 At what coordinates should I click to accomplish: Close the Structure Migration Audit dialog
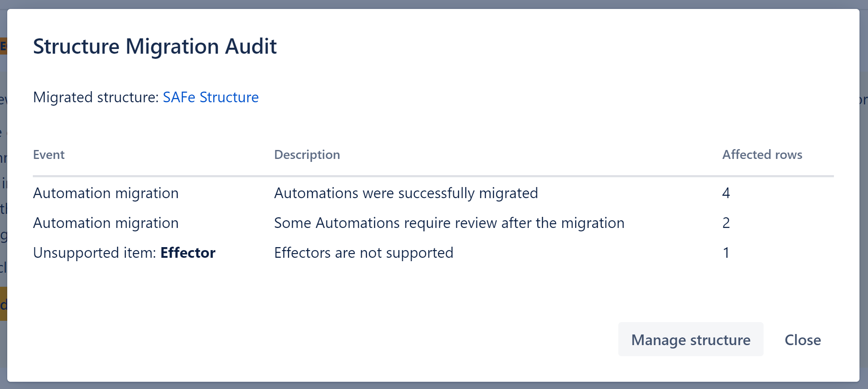[802, 340]
